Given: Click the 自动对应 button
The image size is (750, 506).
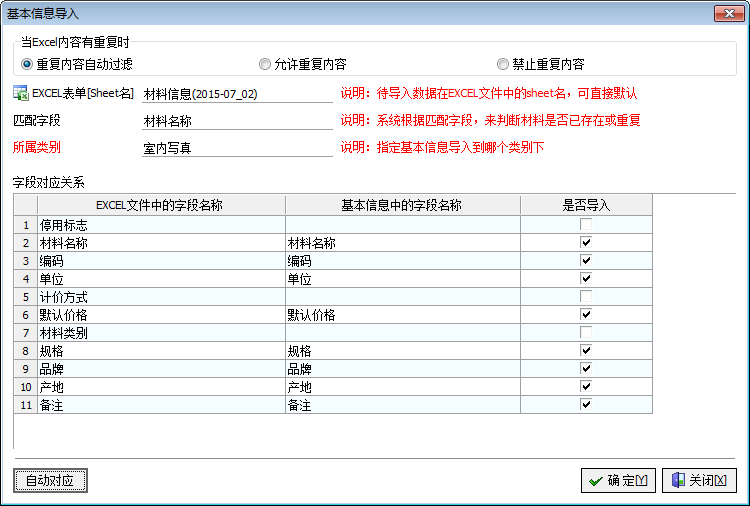Looking at the screenshot, I should click(50, 481).
